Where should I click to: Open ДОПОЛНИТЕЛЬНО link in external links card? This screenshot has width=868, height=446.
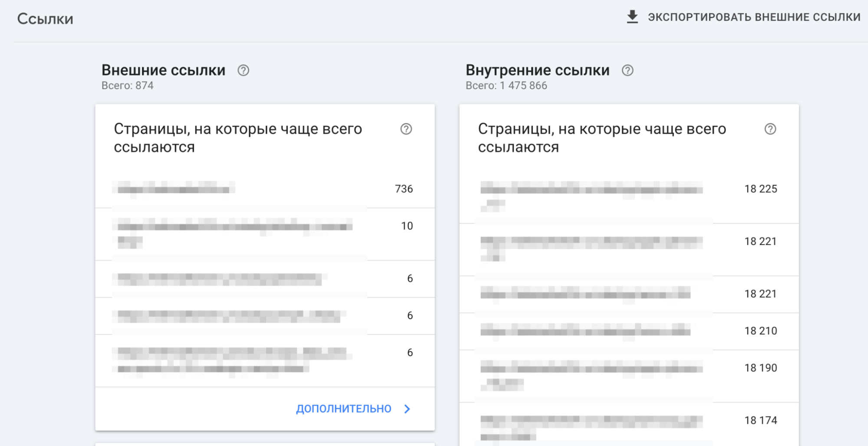click(x=343, y=409)
